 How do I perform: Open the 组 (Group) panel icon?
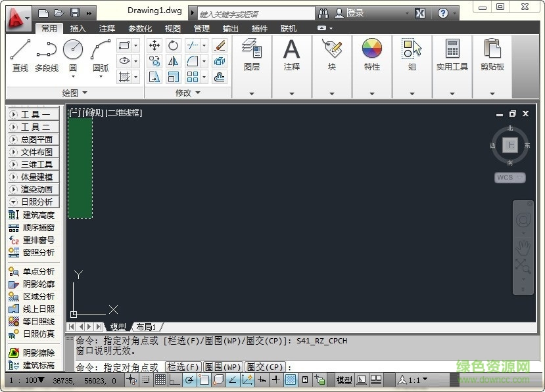coord(412,49)
